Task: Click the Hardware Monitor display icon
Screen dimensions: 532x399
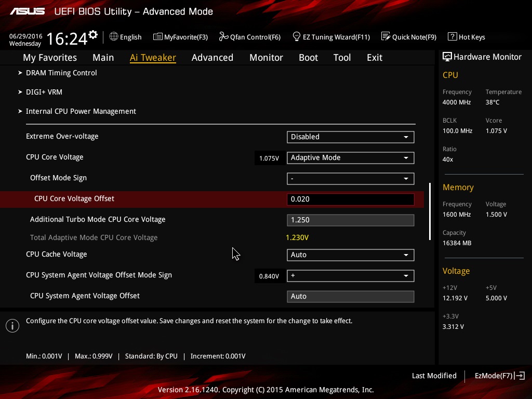Action: [447, 57]
